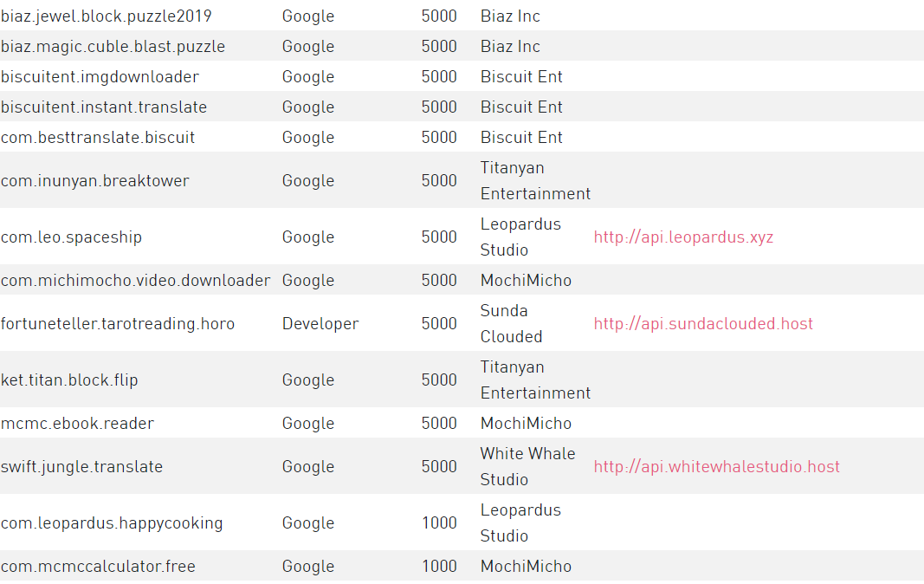The height and width of the screenshot is (584, 924).
Task: Select the swift.jungle.translate package cell
Action: pyautogui.click(x=82, y=467)
